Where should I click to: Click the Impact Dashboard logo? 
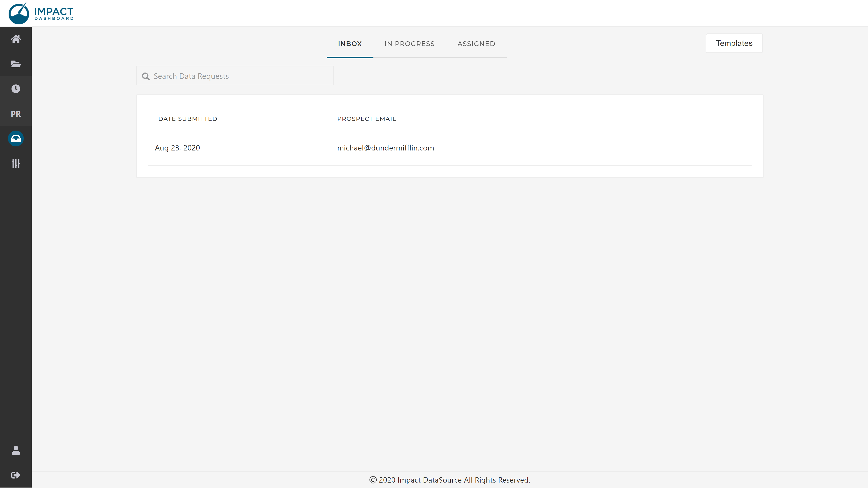click(x=41, y=13)
